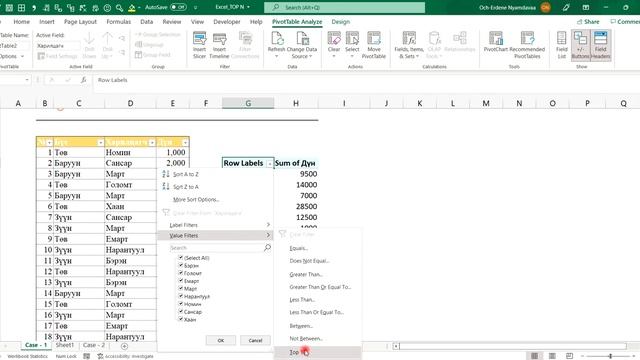
Task: Uncheck the Сансар checkbox
Action: [181, 311]
